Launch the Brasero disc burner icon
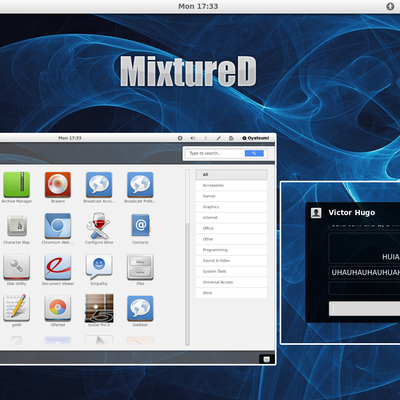Viewport: 400px width, 400px height. [58, 185]
